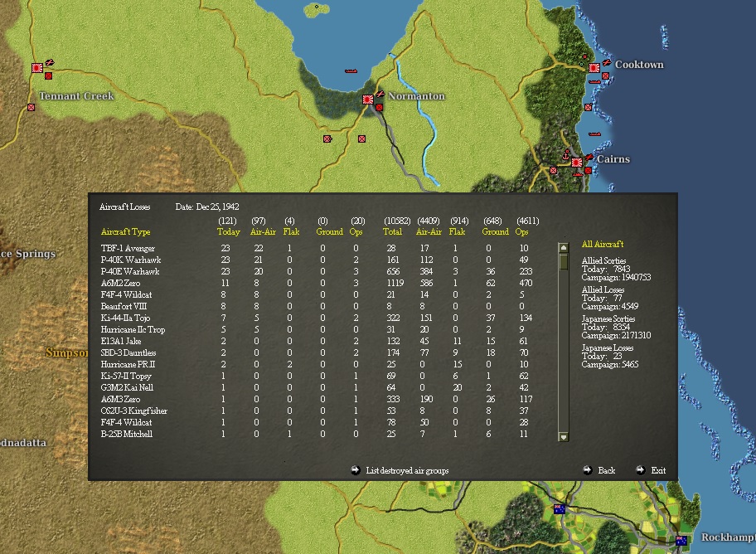The image size is (756, 554).
Task: Click the Japanese Sorties heading
Action: point(608,318)
